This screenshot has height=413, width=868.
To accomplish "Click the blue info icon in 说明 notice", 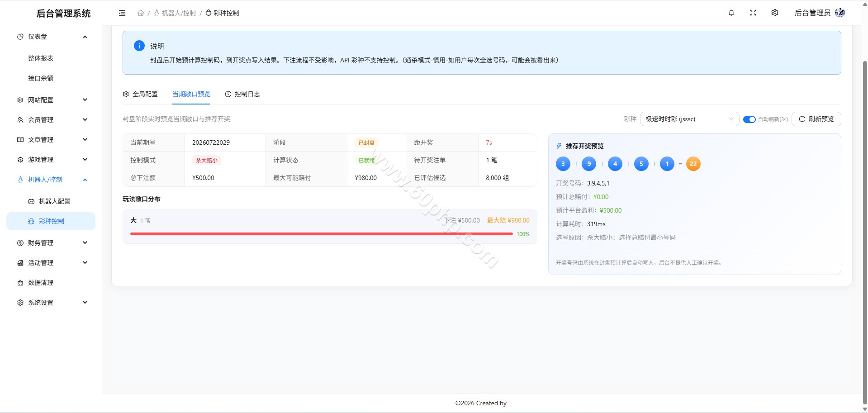I will pyautogui.click(x=139, y=46).
